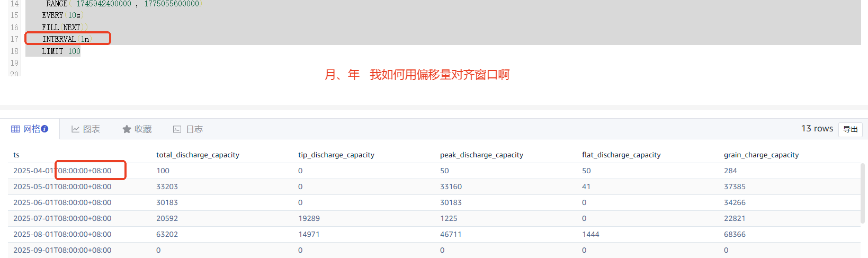The height and width of the screenshot is (258, 868).
Task: Click the LIMIT 100 code line
Action: pos(61,51)
